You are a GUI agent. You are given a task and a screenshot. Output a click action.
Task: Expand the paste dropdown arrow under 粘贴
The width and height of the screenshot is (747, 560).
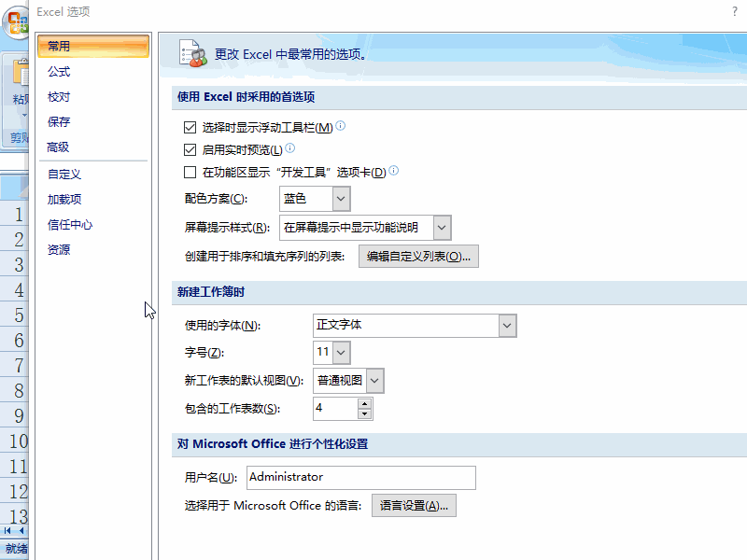point(24,115)
